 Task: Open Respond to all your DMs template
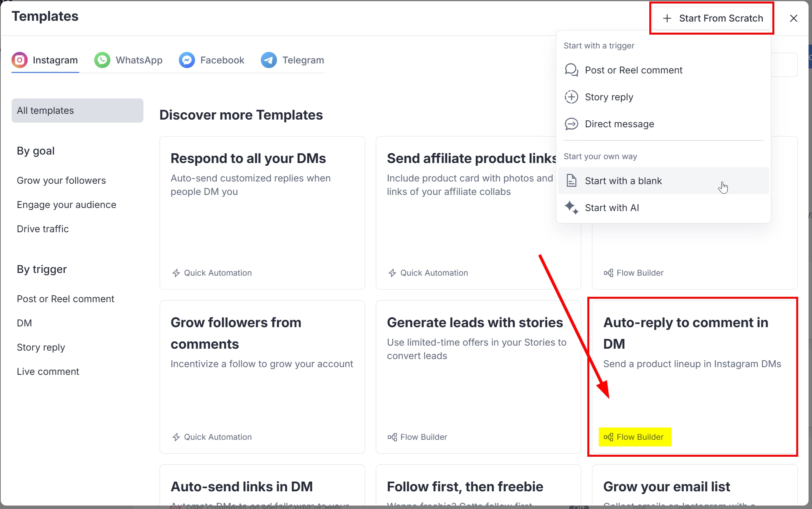[248, 158]
